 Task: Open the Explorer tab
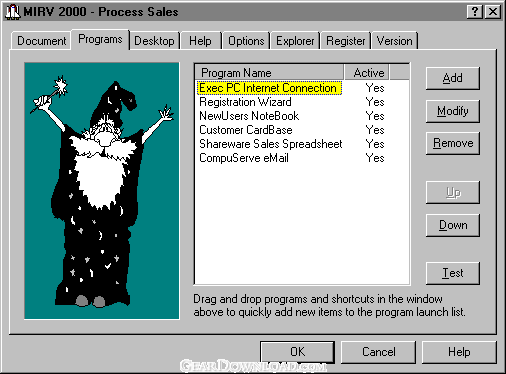tap(295, 41)
